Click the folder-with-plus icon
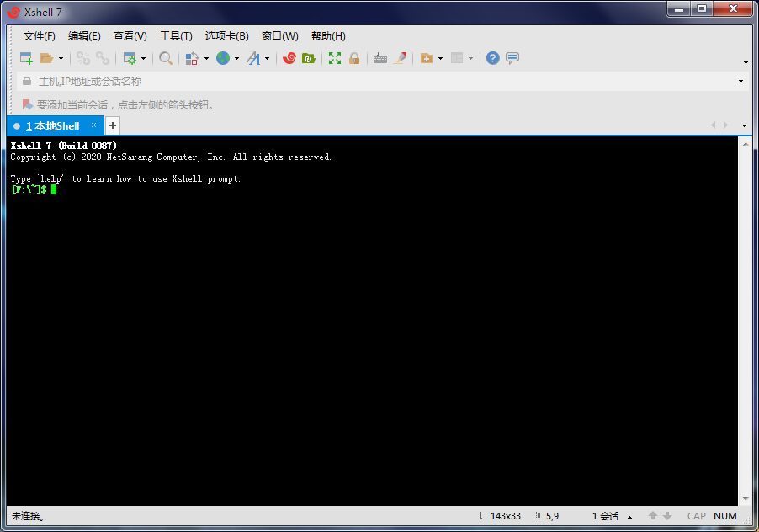 426,58
